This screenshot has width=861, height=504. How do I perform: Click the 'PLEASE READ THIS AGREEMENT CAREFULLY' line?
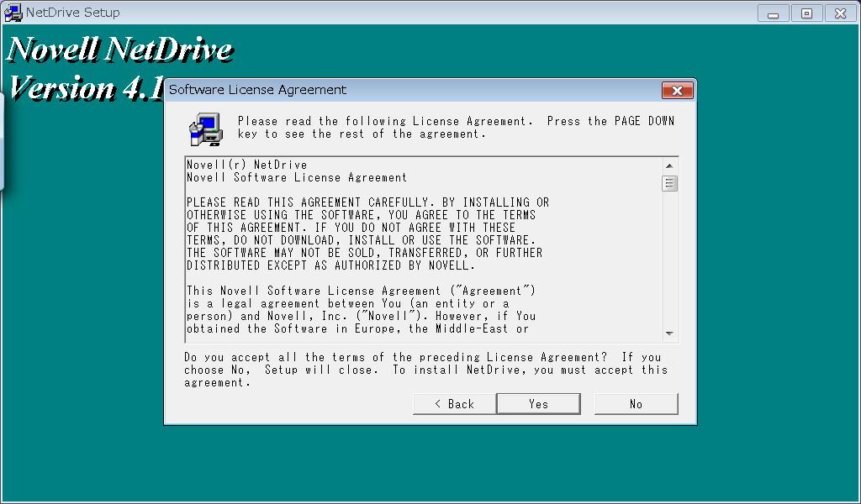click(368, 202)
